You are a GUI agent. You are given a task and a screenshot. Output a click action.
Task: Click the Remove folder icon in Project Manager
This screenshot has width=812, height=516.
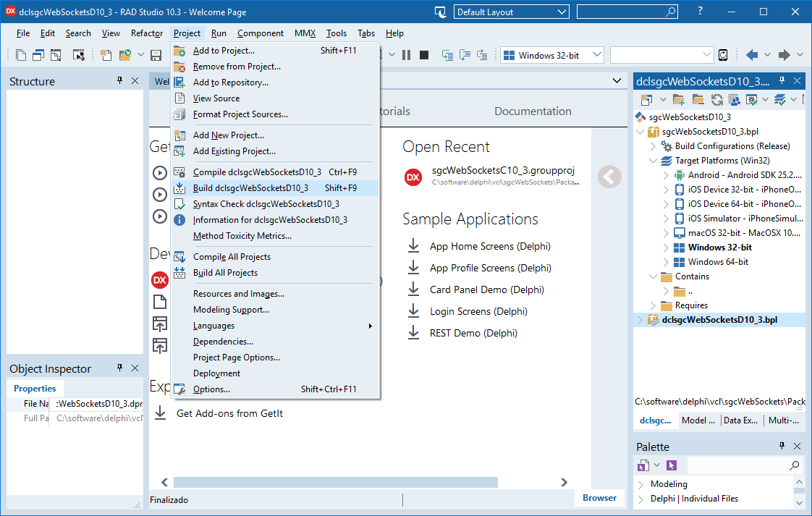[x=698, y=99]
